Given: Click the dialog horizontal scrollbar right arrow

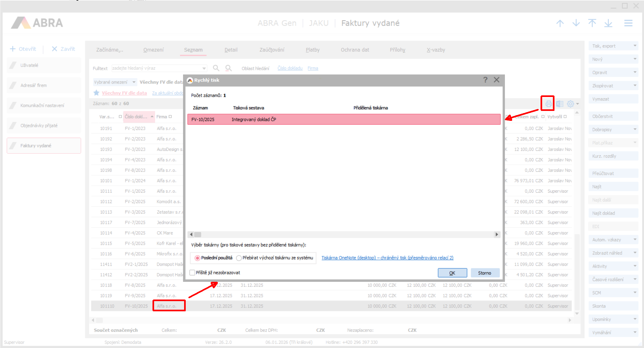Looking at the screenshot, I should click(497, 234).
